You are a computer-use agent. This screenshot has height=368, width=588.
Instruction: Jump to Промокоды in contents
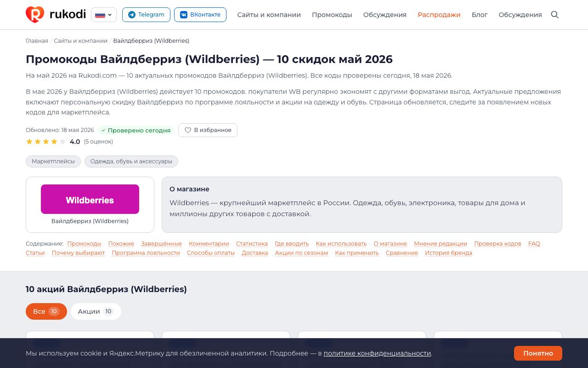84,244
